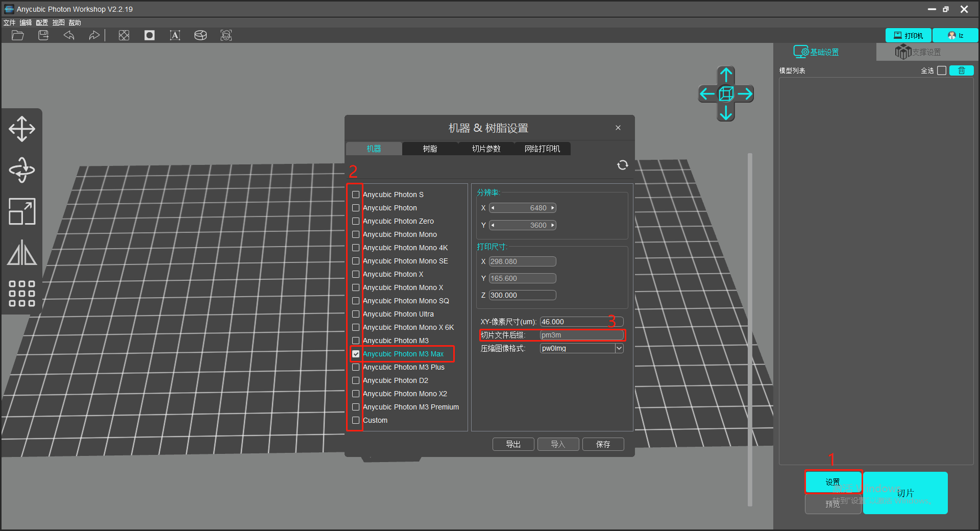
Task: Click the 导出 export button
Action: point(513,444)
